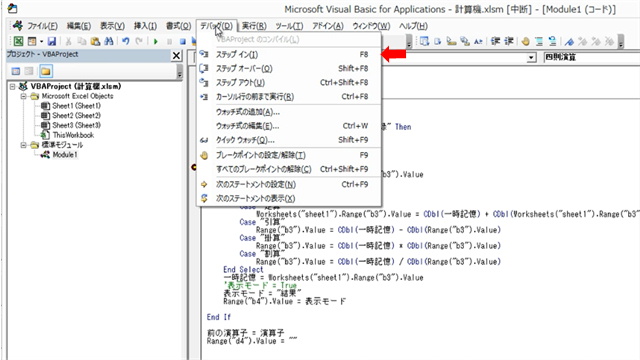Click the hand Toggle Breakpoint toolbar icon

click(526, 41)
